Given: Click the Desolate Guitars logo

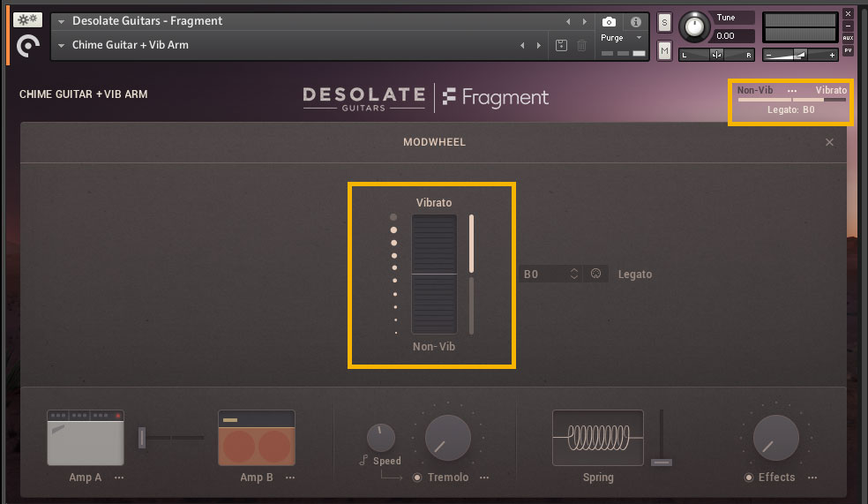Looking at the screenshot, I should tap(364, 99).
